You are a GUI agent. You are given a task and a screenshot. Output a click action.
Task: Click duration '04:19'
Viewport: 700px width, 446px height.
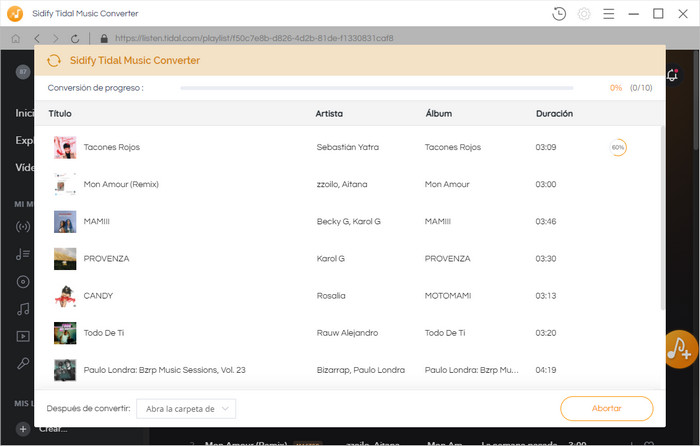(x=546, y=370)
